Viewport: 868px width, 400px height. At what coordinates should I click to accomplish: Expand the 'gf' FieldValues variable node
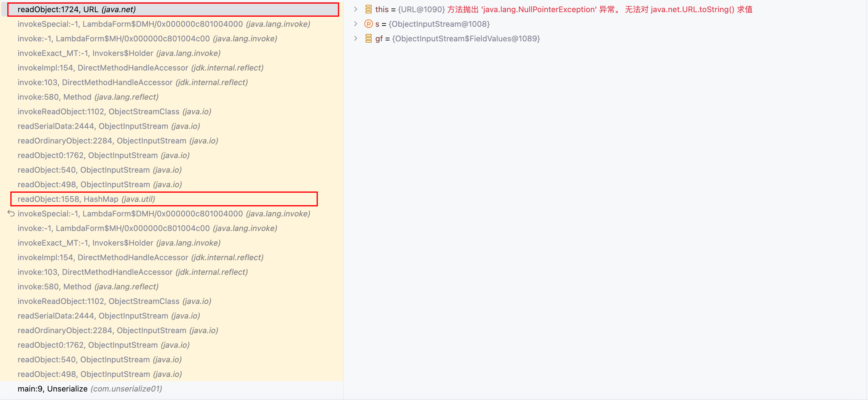click(x=356, y=39)
